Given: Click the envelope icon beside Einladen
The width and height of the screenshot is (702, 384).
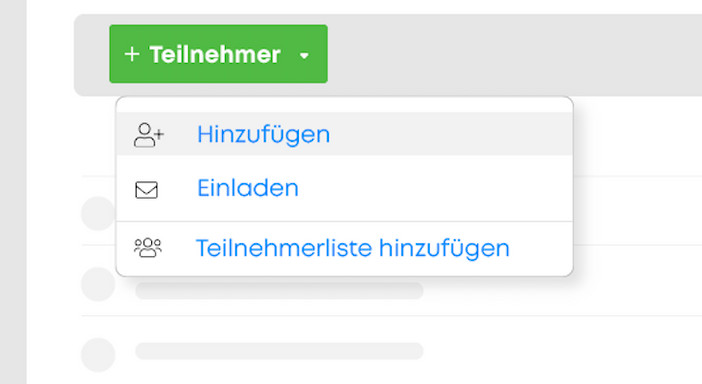Looking at the screenshot, I should [x=146, y=190].
